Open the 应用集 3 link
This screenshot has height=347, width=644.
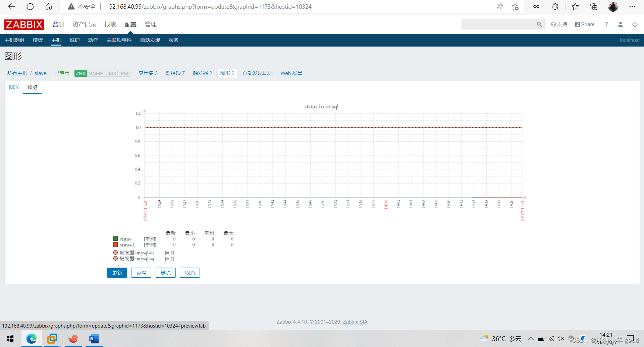148,73
